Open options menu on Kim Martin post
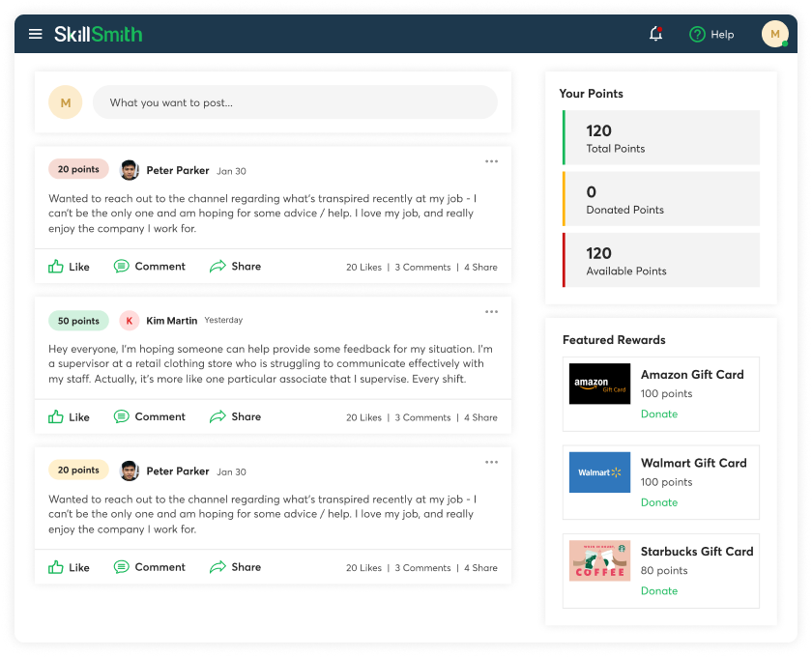This screenshot has height=657, width=812. coord(491,312)
